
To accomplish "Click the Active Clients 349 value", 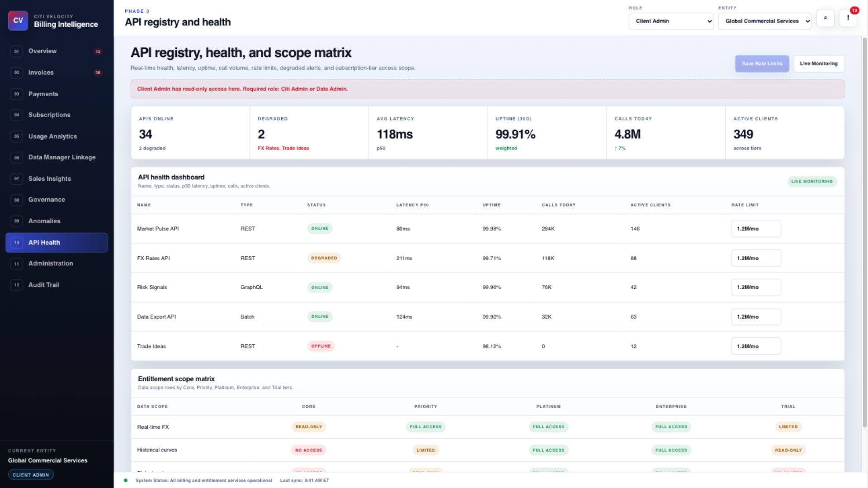I will click(x=743, y=135).
